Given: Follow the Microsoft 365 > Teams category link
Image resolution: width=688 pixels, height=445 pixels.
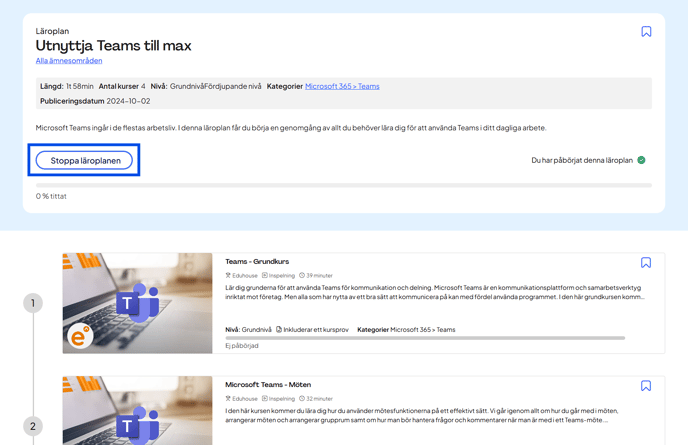Looking at the screenshot, I should click(342, 87).
